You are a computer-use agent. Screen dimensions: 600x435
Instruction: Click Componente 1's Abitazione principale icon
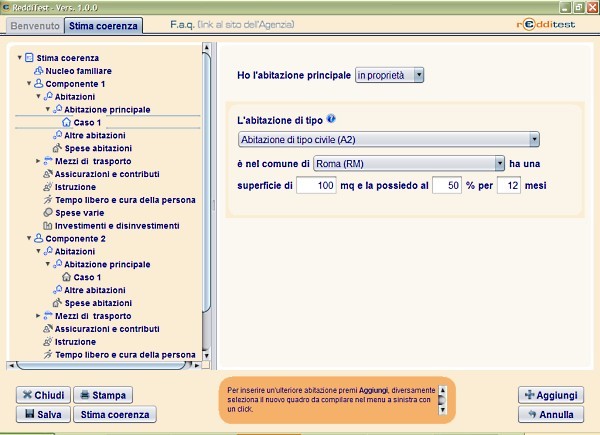[57, 109]
